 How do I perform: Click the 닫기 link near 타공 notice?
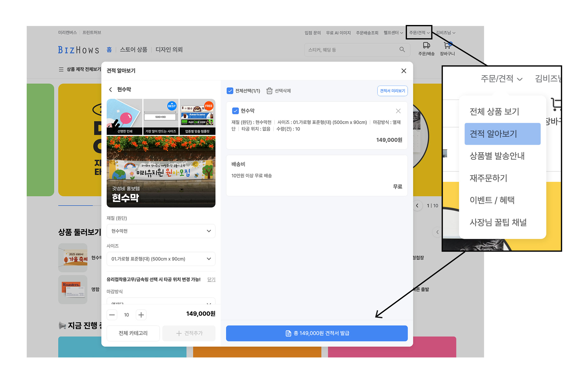211,279
